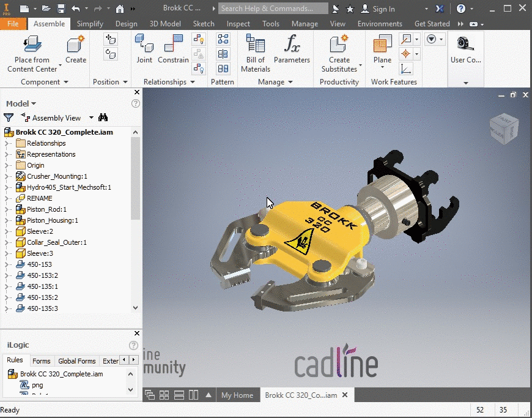Switch to the Simplify ribbon tab
The height and width of the screenshot is (418, 532).
pyautogui.click(x=90, y=24)
